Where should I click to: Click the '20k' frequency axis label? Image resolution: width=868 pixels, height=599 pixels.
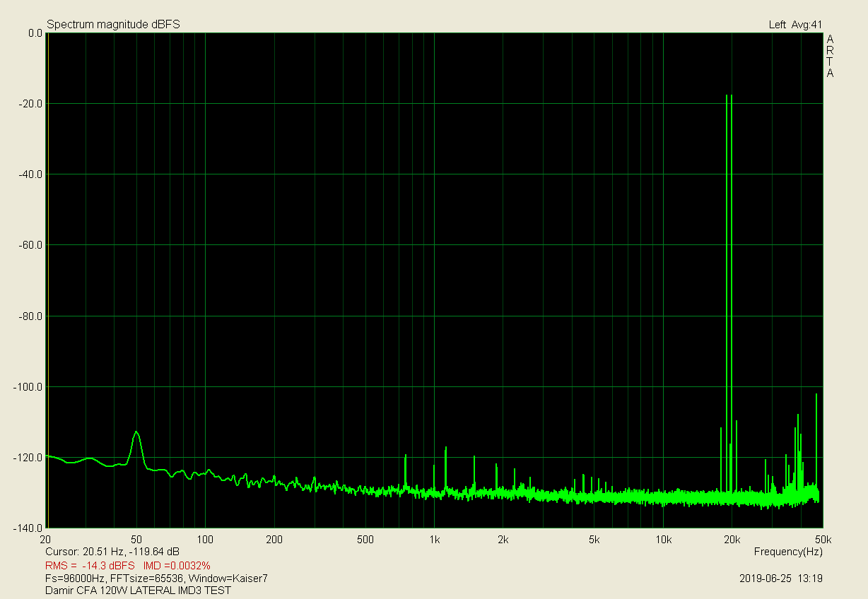(732, 540)
